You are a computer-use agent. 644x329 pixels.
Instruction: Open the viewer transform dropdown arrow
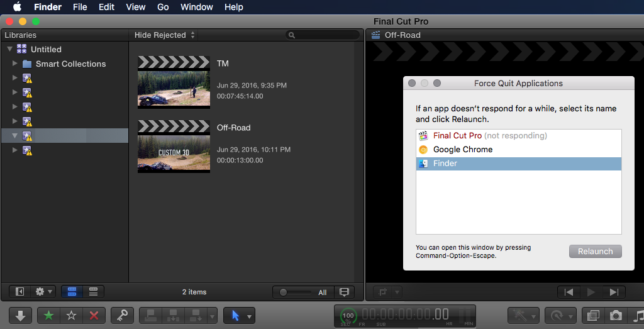pyautogui.click(x=397, y=293)
